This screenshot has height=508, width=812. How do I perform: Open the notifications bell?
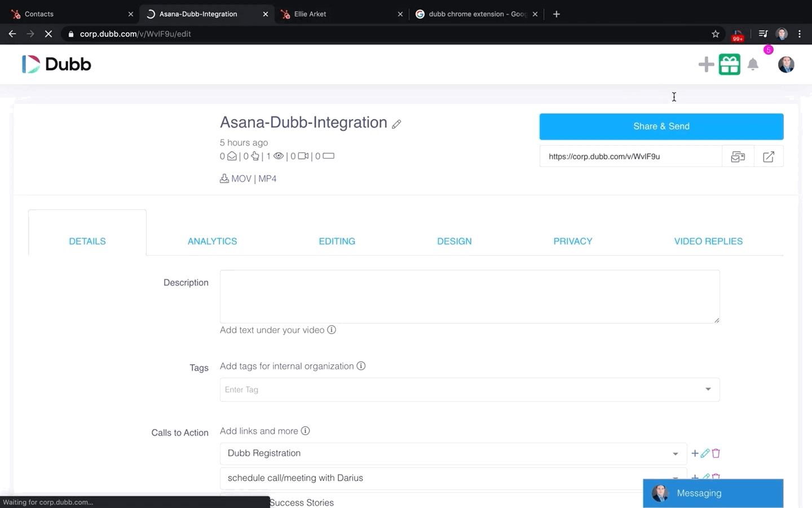click(753, 64)
